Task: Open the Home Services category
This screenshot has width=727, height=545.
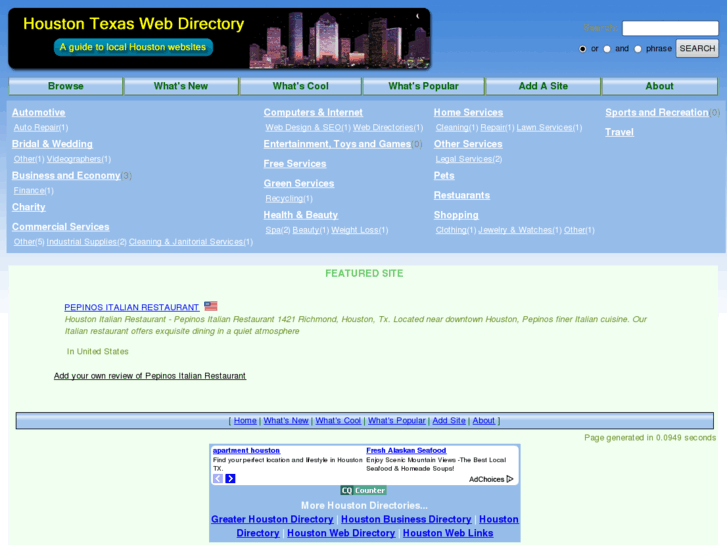Action: click(x=468, y=112)
